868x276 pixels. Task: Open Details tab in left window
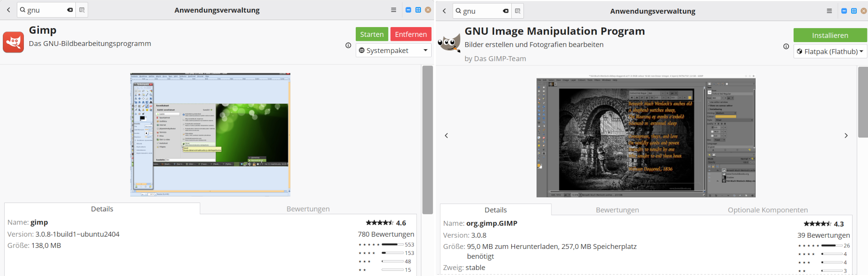102,209
